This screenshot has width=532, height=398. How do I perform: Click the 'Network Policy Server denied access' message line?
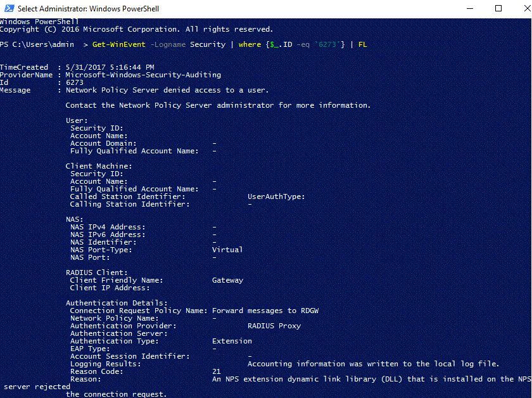click(x=167, y=90)
